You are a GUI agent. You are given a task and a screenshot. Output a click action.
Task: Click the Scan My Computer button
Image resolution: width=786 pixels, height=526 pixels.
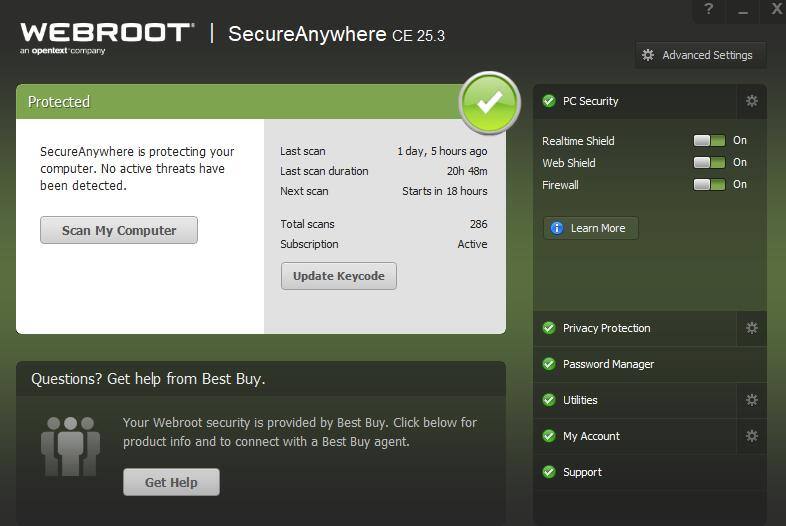pos(119,230)
